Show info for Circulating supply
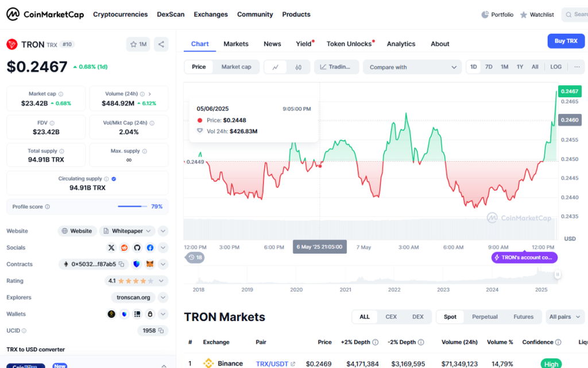The width and height of the screenshot is (588, 368). pyautogui.click(x=106, y=179)
